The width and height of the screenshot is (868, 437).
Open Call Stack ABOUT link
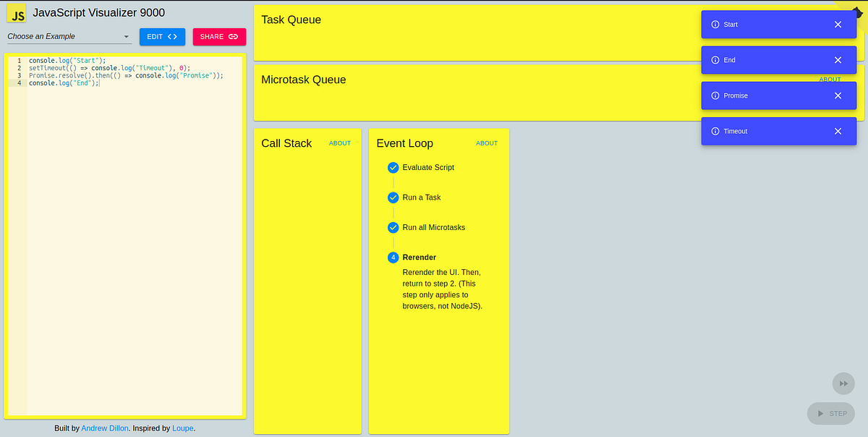pos(340,143)
